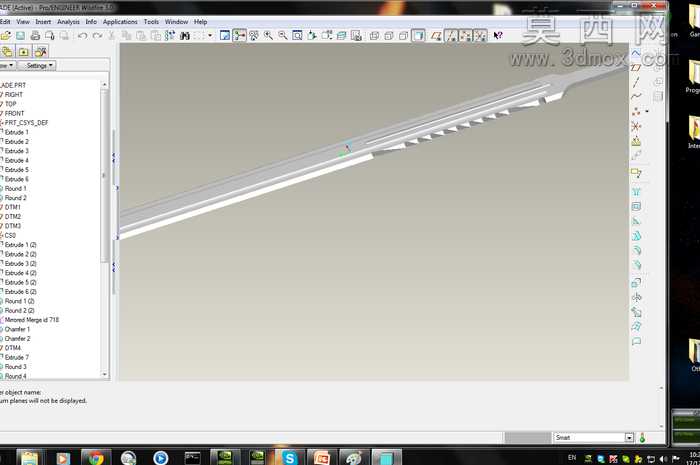Open an existing file from the toolbar
The height and width of the screenshot is (465, 700).
[5, 36]
